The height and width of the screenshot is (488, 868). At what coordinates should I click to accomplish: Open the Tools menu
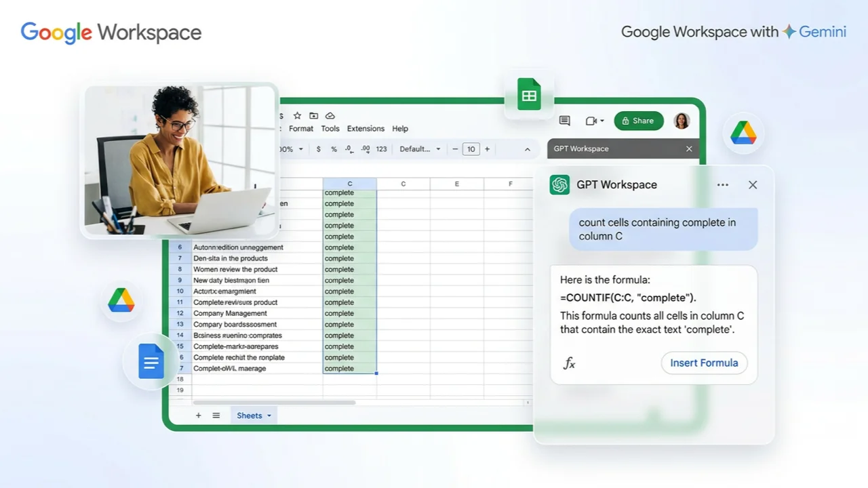[x=330, y=129]
